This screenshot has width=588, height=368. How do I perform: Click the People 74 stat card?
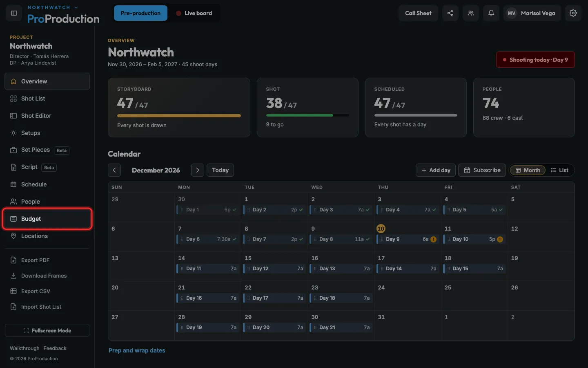point(524,108)
